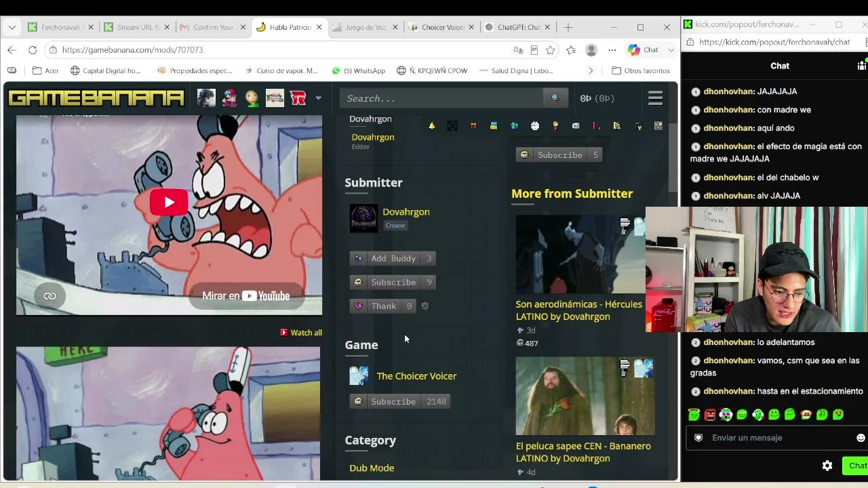Open El peluca sapee CEN - Bananero mod
The width and height of the screenshot is (868, 488).
click(583, 452)
